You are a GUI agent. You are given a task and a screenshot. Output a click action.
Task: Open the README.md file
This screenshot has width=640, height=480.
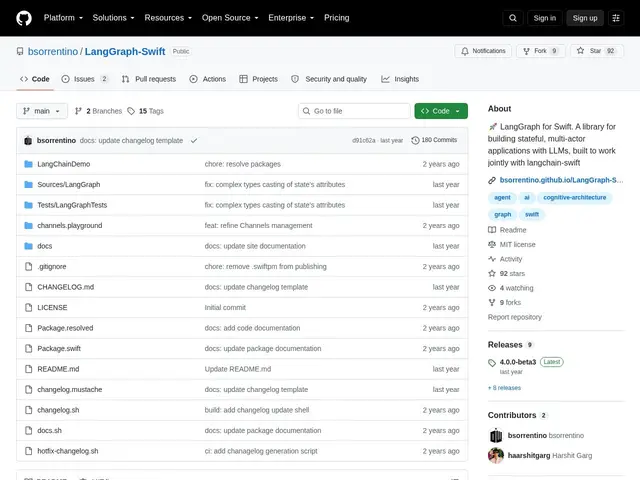[x=58, y=369]
